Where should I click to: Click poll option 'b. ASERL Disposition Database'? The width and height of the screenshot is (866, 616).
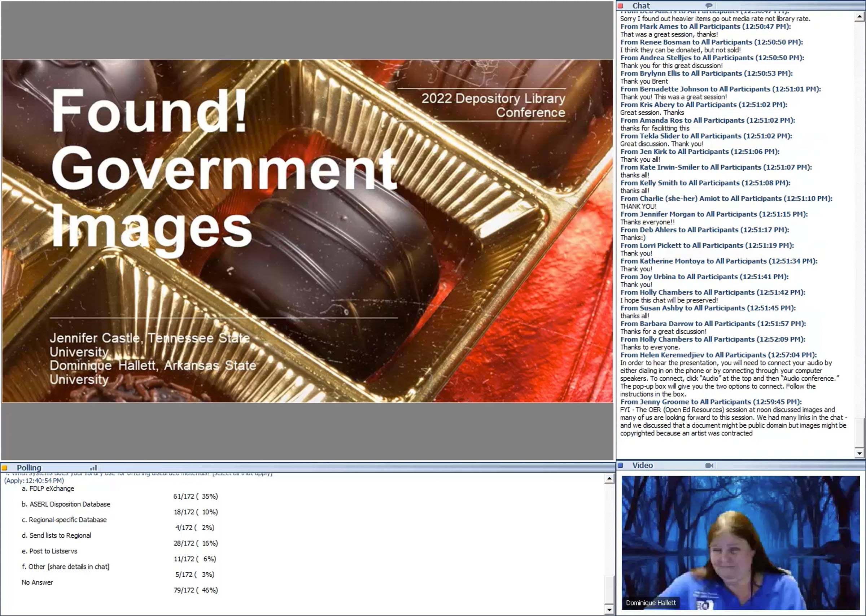click(x=66, y=504)
